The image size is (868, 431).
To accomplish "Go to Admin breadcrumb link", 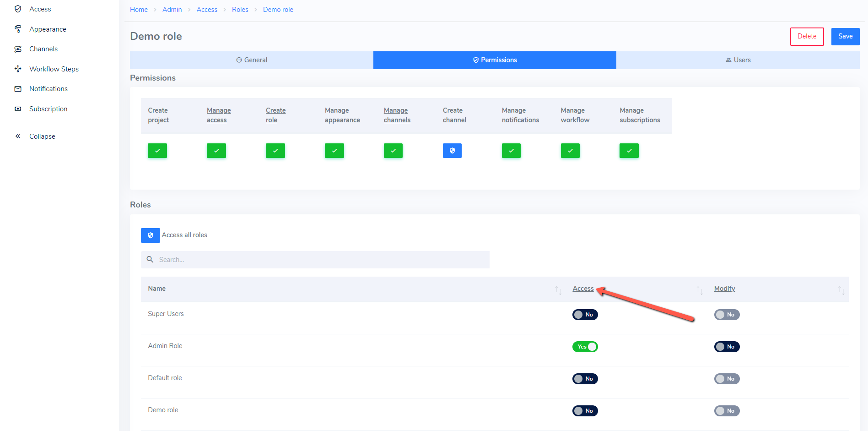I will pyautogui.click(x=172, y=10).
